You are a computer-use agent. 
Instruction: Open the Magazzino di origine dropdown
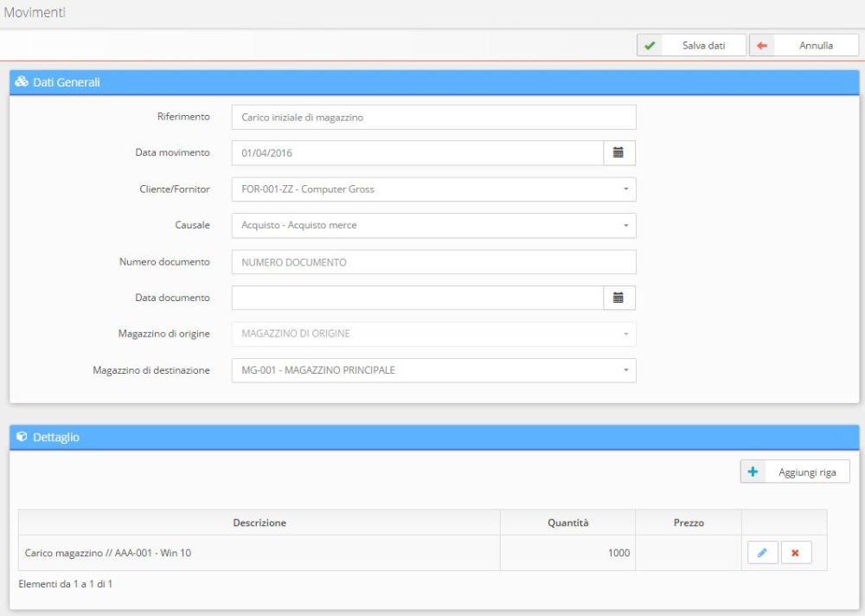[x=433, y=334]
